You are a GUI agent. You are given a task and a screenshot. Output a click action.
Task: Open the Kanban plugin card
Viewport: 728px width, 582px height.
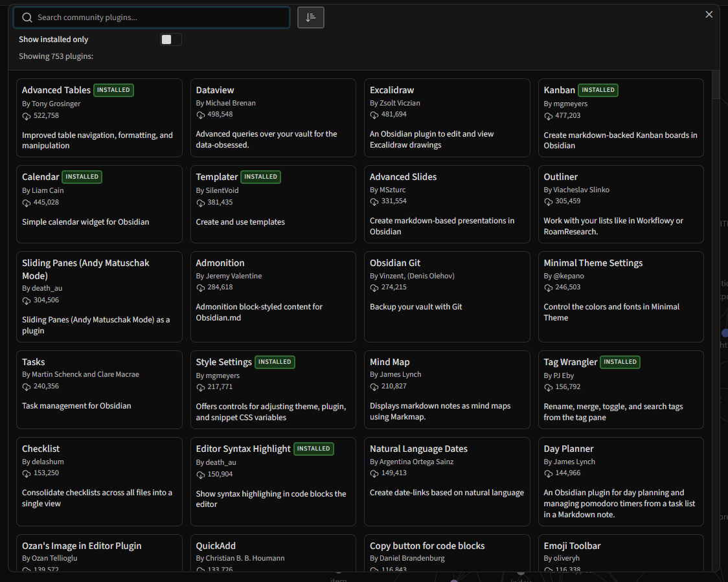point(620,118)
